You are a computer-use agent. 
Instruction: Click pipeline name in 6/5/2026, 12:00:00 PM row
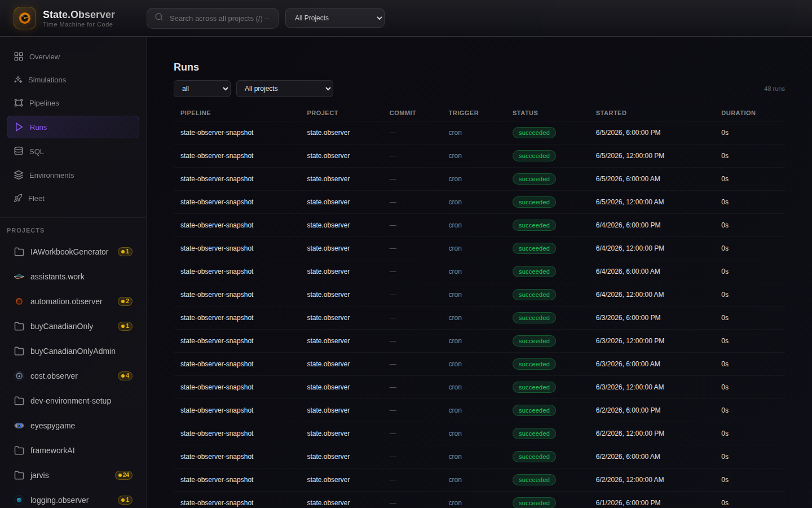pos(217,156)
